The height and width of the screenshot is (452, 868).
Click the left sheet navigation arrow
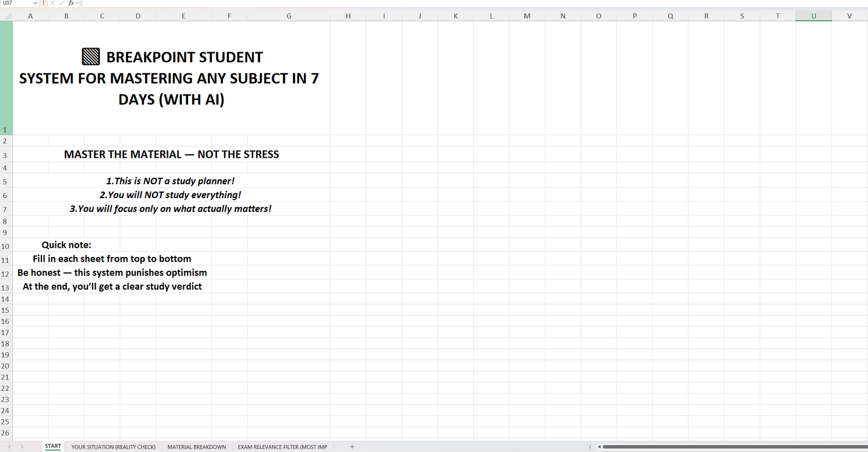[8, 447]
